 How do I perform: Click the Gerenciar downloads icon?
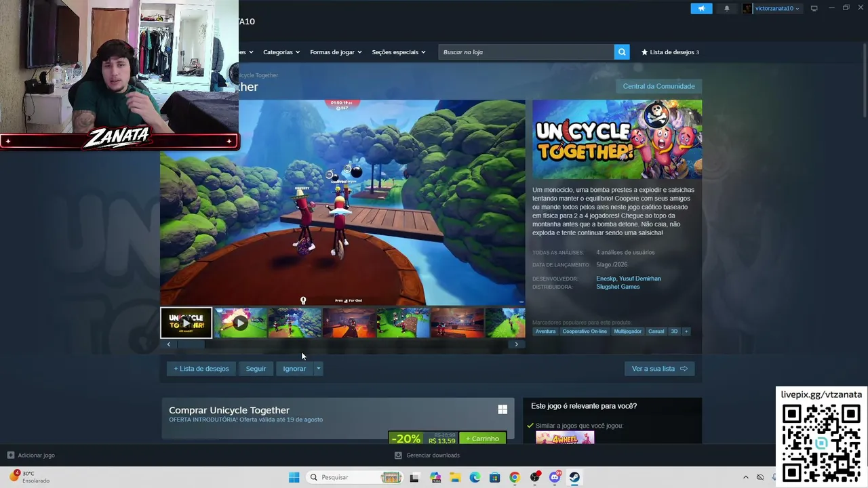tap(398, 455)
